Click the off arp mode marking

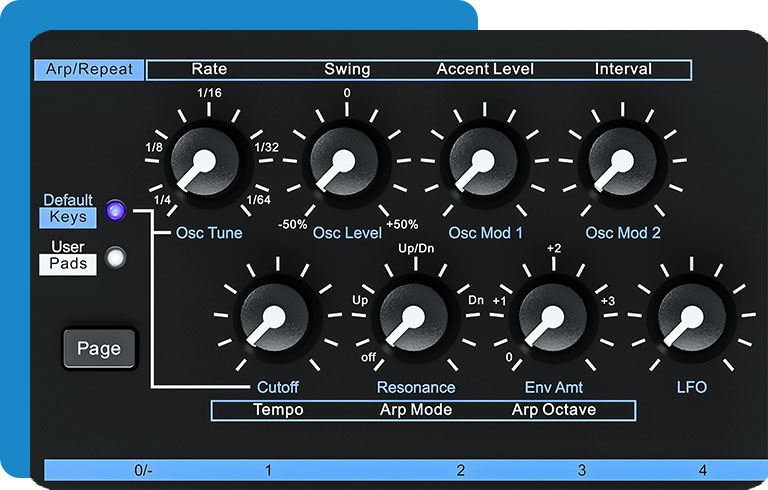[368, 357]
